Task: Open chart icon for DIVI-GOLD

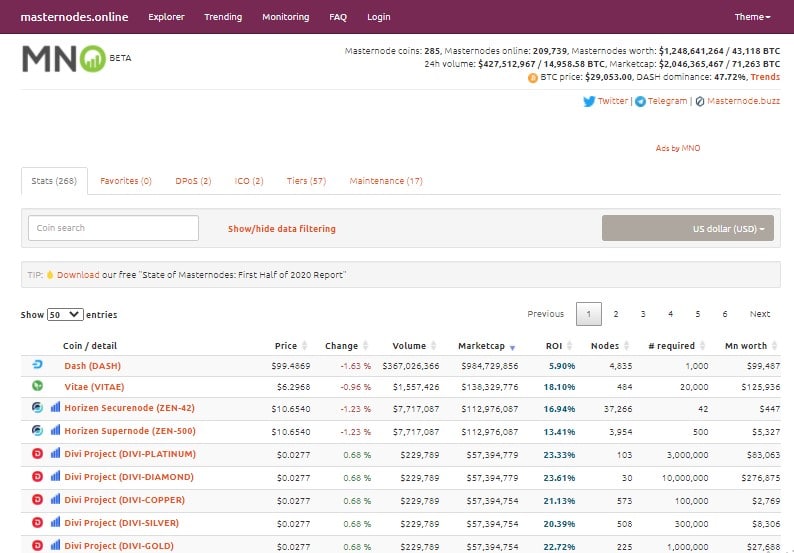Action: tap(55, 545)
